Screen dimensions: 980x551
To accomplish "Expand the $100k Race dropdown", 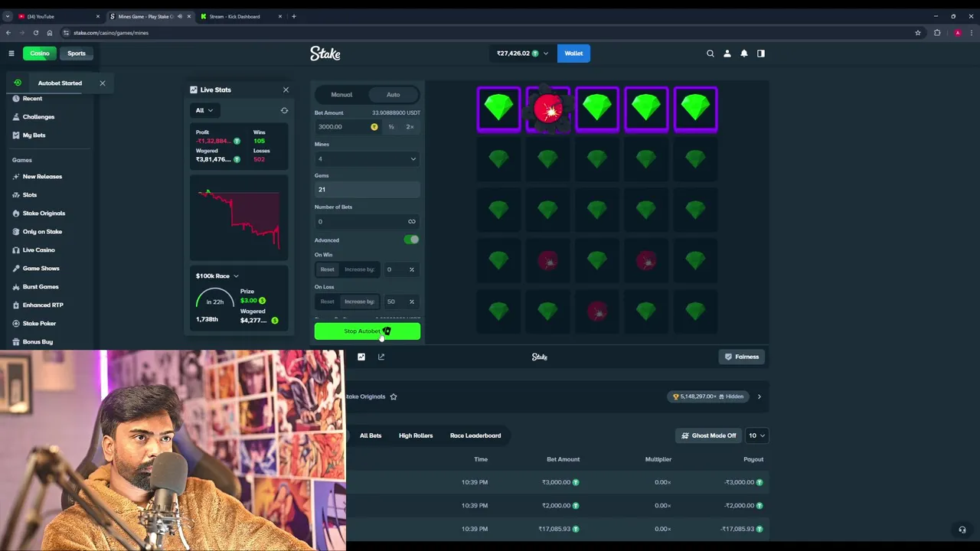I will 217,276.
